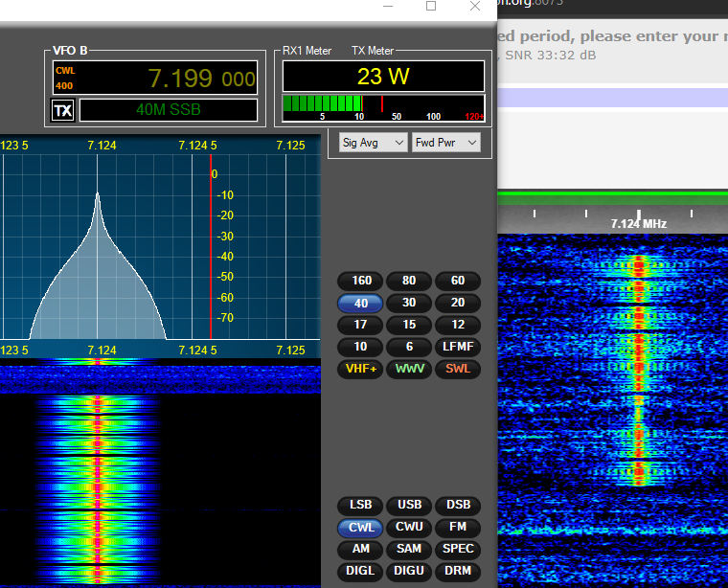This screenshot has width=728, height=588.
Task: Choose the VHF+ band group
Action: click(x=361, y=369)
